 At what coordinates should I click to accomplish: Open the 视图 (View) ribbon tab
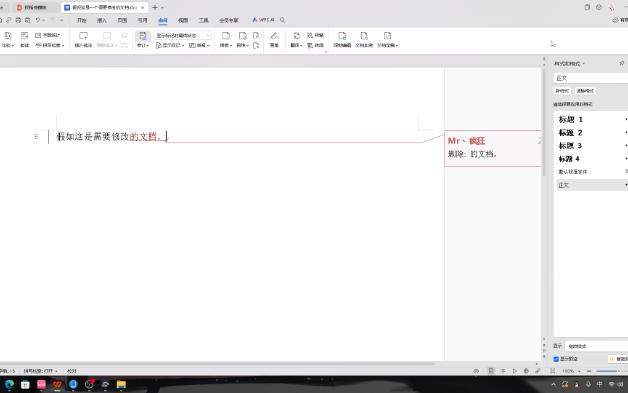point(183,20)
